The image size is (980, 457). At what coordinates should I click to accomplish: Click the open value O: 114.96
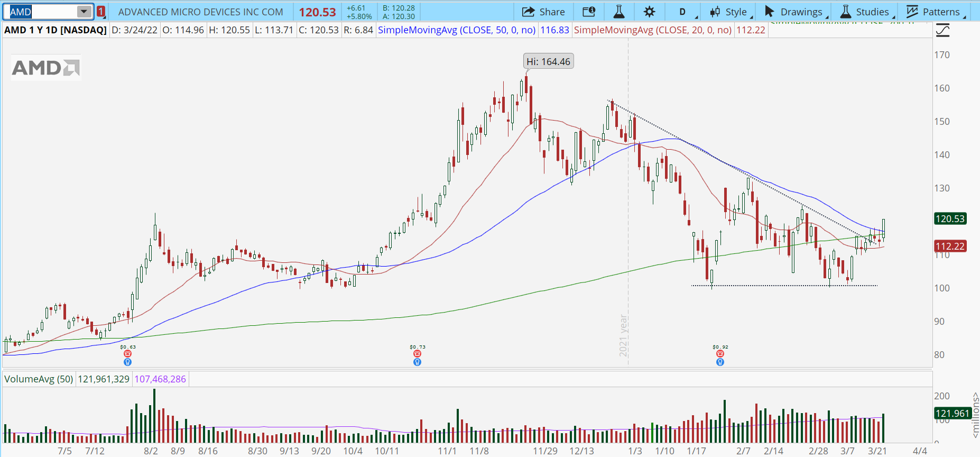(x=183, y=30)
